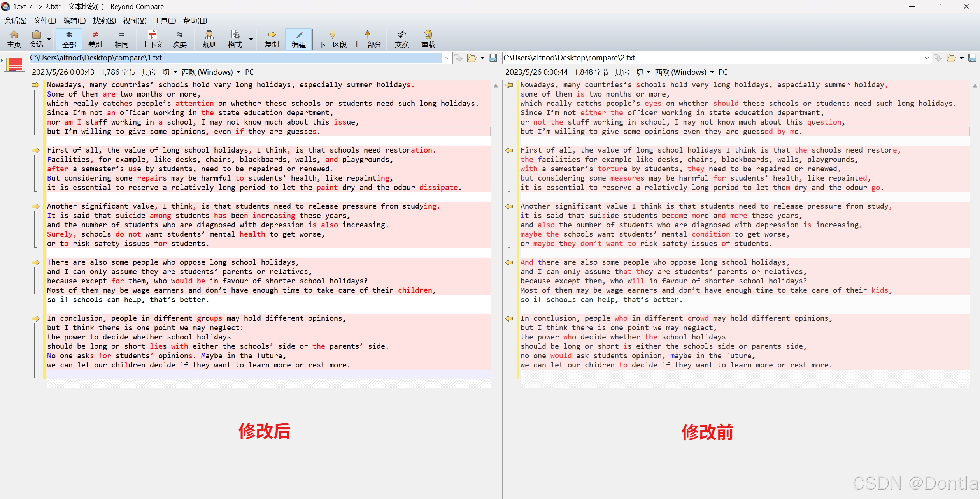This screenshot has height=499, width=980.
Task: Go to 下一区段 next section
Action: (332, 39)
